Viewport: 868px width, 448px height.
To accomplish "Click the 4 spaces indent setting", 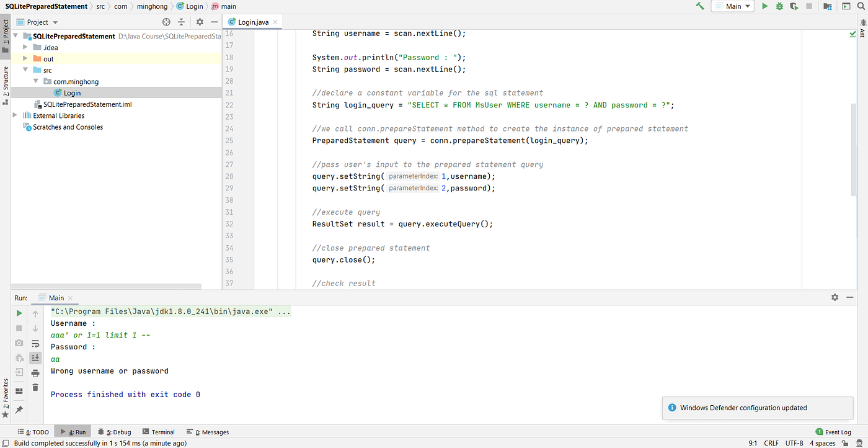I will (822, 443).
